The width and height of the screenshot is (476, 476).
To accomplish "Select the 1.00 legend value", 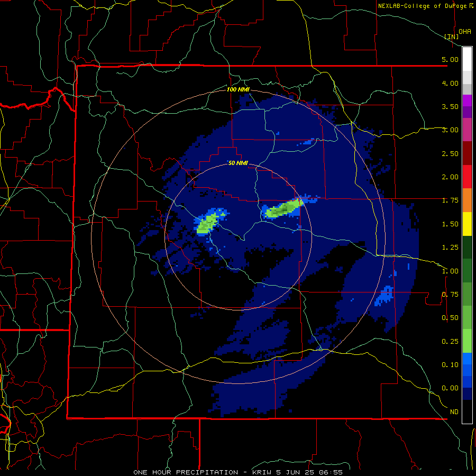I will [x=450, y=271].
